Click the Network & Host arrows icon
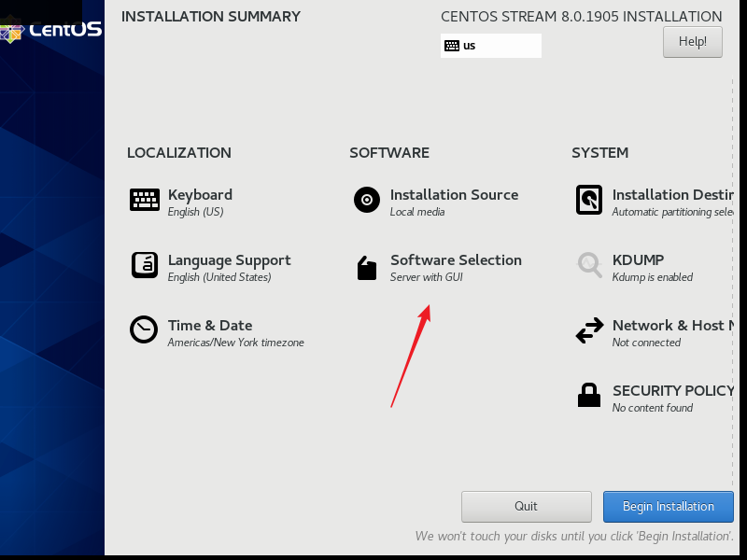747x560 pixels. tap(589, 330)
